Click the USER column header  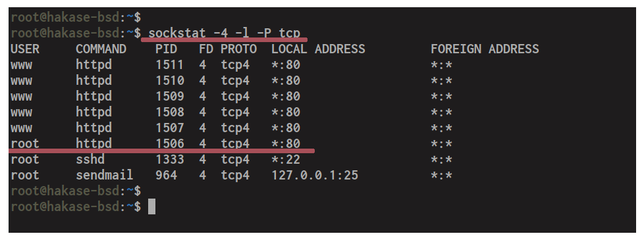pos(25,49)
